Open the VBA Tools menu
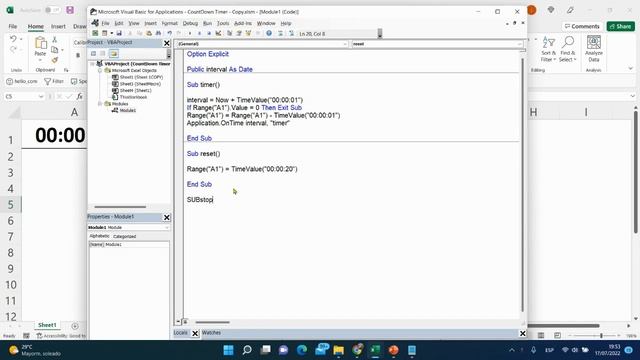 click(x=223, y=23)
